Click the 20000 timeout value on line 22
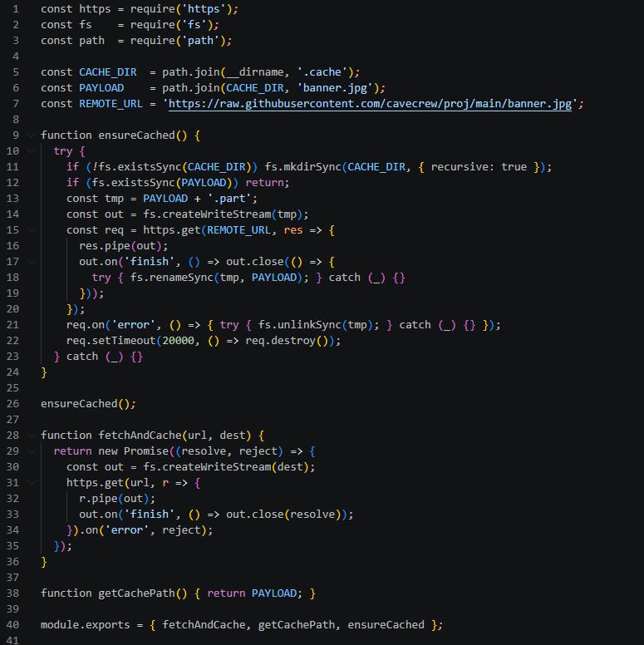Image resolution: width=644 pixels, height=645 pixels. click(x=178, y=341)
